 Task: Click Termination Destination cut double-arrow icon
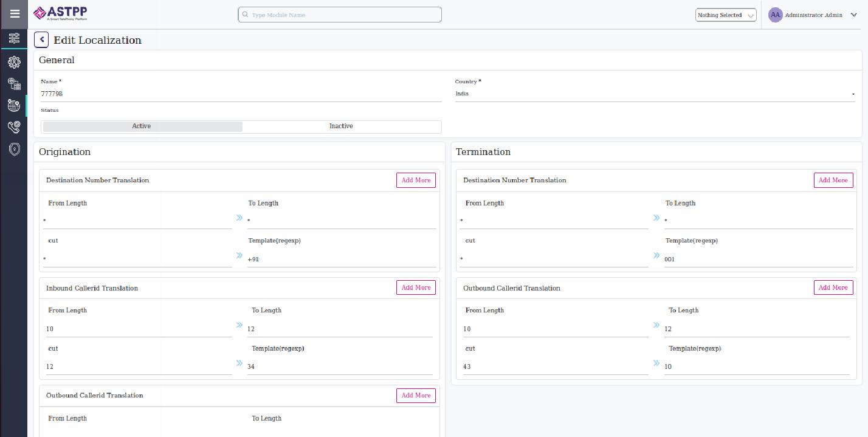tap(656, 255)
